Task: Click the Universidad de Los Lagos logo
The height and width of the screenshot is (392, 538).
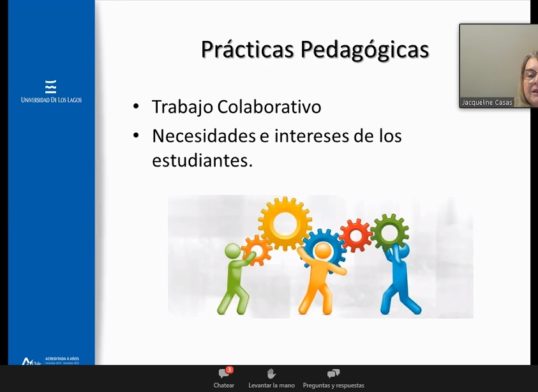Action: [x=51, y=91]
